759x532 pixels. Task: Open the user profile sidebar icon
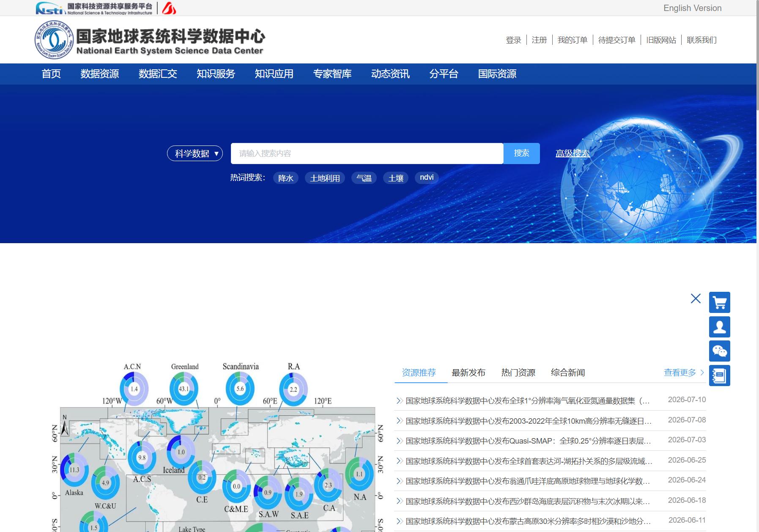pos(719,327)
